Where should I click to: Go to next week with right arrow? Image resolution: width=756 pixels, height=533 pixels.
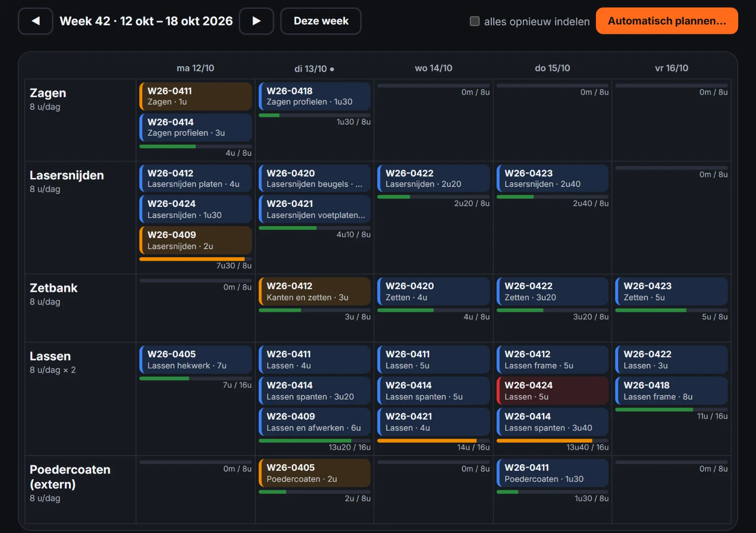point(256,21)
